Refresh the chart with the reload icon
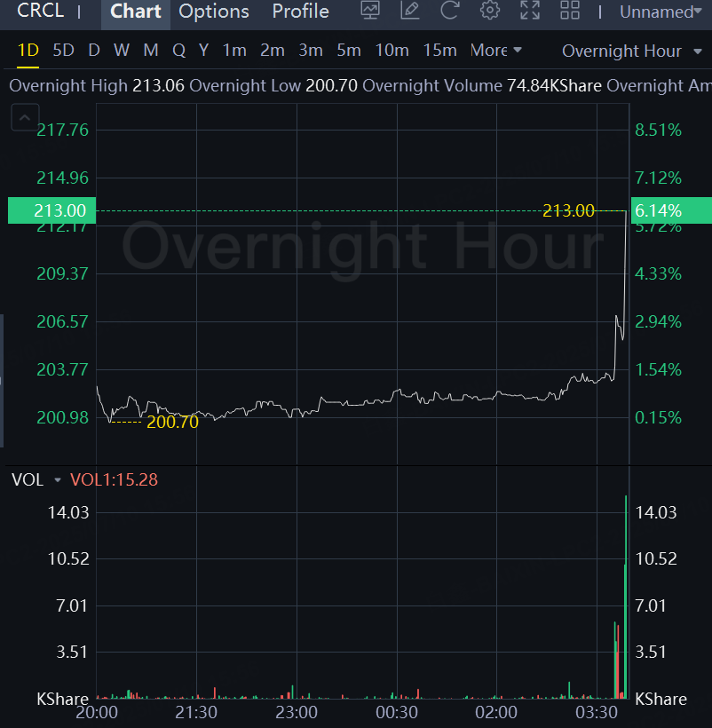 450,11
